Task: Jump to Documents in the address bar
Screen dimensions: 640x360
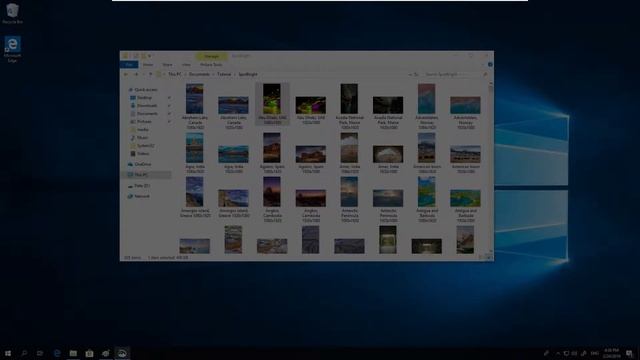Action: click(x=199, y=74)
